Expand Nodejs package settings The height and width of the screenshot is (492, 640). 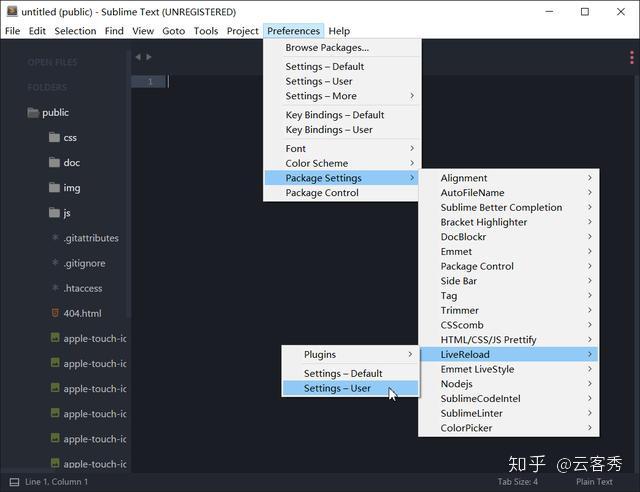click(509, 384)
